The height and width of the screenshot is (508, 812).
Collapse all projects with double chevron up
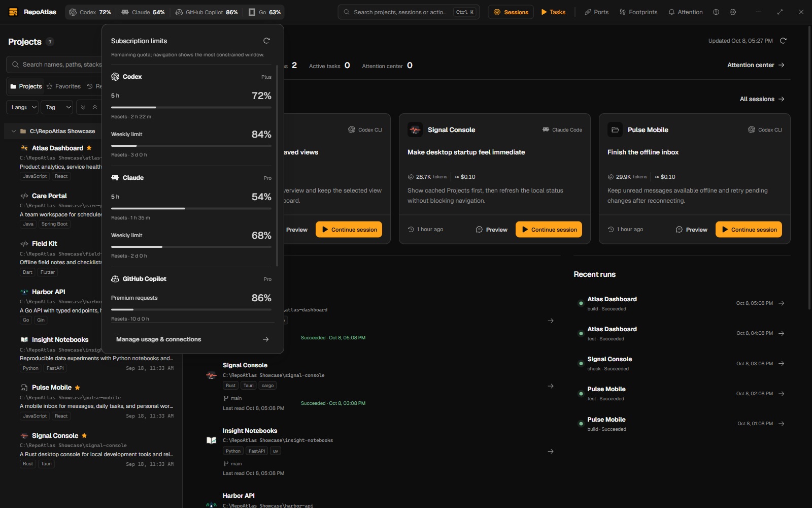point(95,107)
